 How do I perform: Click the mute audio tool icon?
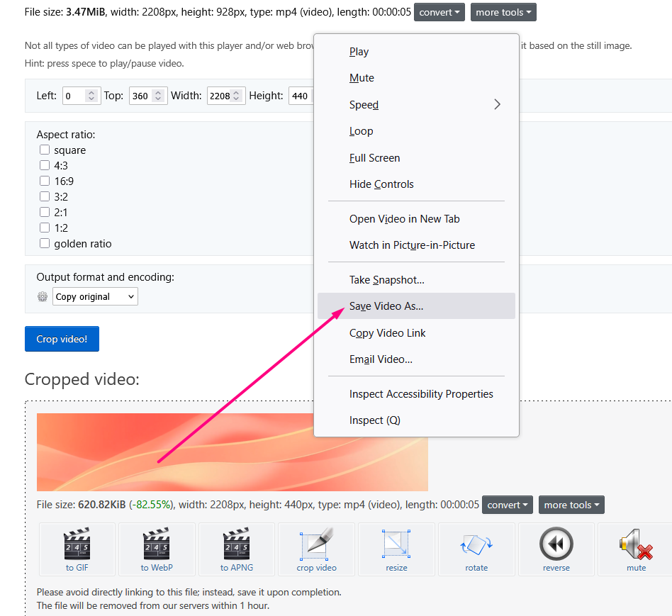tap(636, 549)
